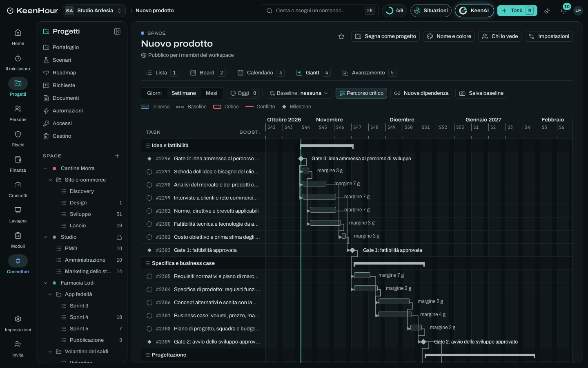Image resolution: width=588 pixels, height=368 pixels.
Task: Click Salva baseline button
Action: tap(481, 93)
